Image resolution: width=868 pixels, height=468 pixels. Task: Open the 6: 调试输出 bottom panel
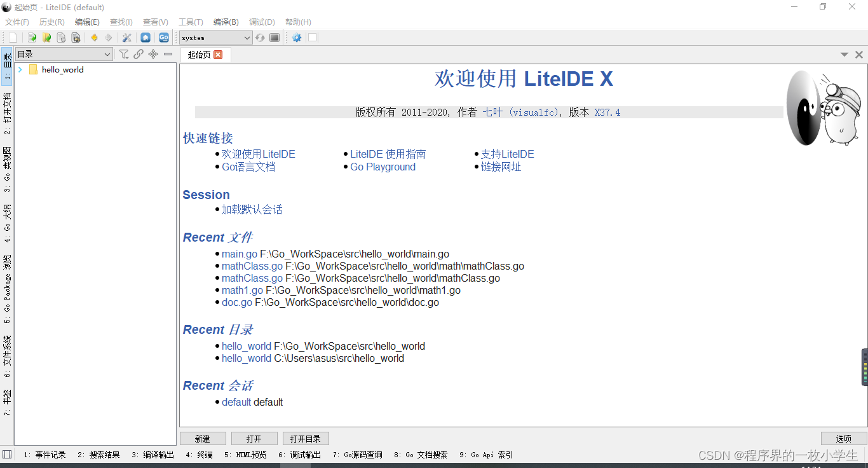pyautogui.click(x=299, y=455)
